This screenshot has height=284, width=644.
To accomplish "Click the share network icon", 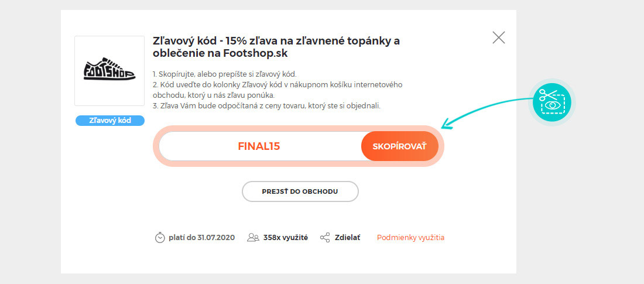I will tap(325, 238).
